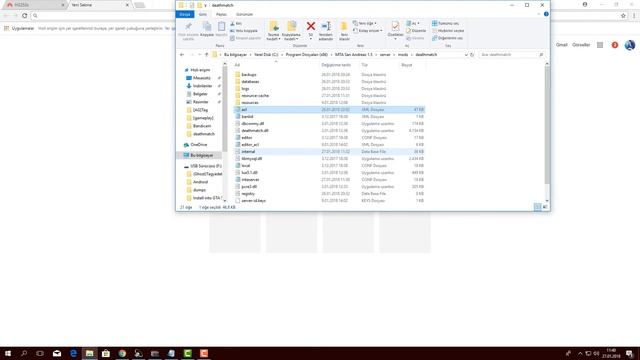Click 'server' in the address breadcrumb

[x=385, y=55]
